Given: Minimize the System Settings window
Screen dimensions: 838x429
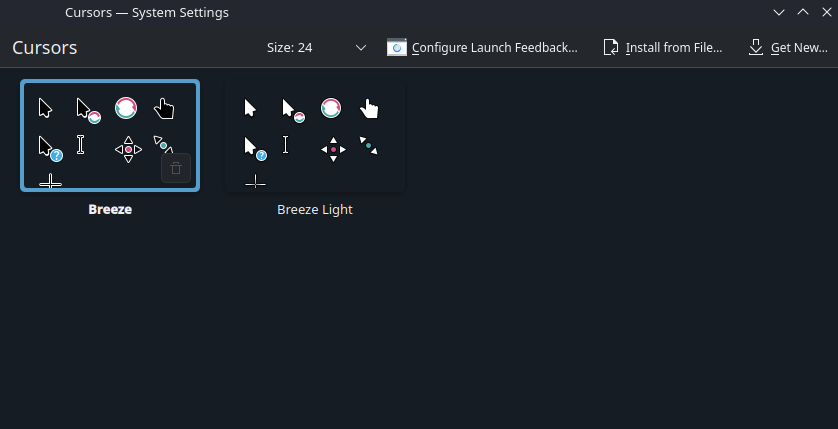Looking at the screenshot, I should tap(779, 12).
